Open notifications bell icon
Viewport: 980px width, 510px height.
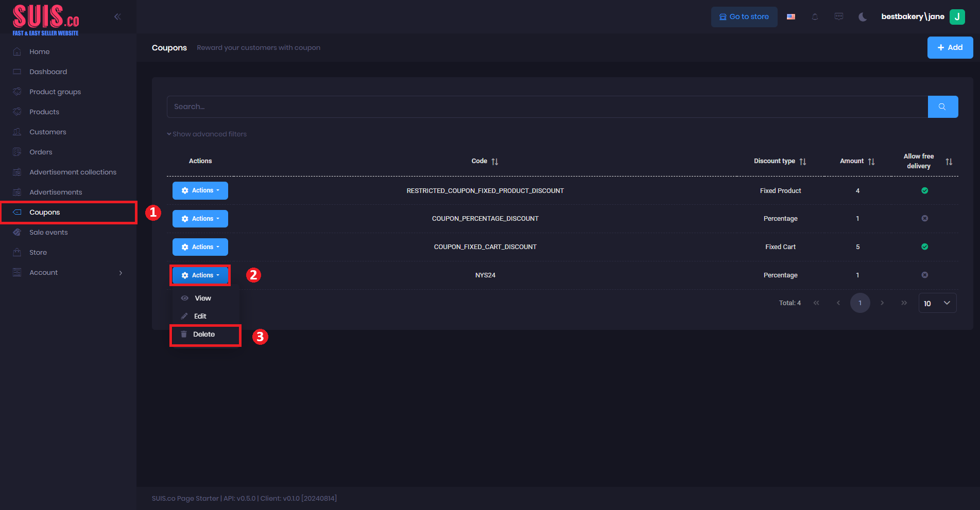point(815,17)
